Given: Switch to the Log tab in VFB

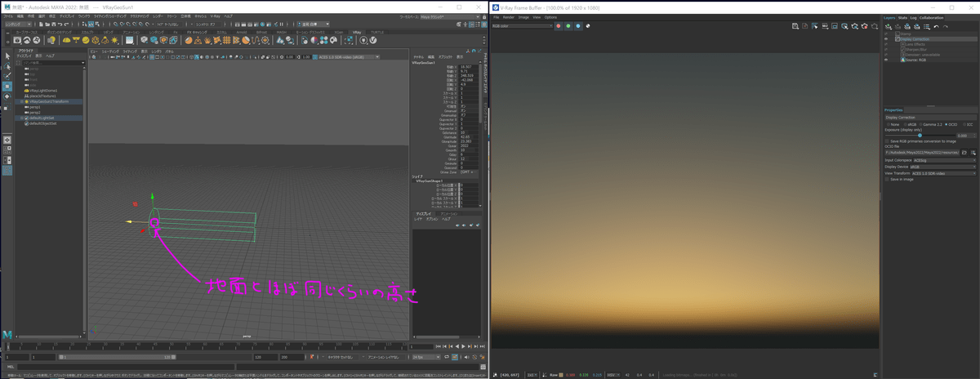Looking at the screenshot, I should [913, 17].
